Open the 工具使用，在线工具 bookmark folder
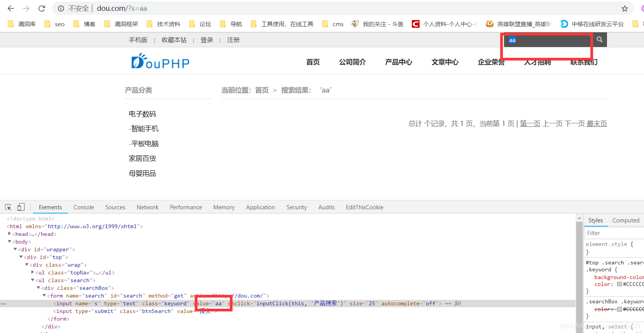The image size is (644, 333). click(x=282, y=24)
